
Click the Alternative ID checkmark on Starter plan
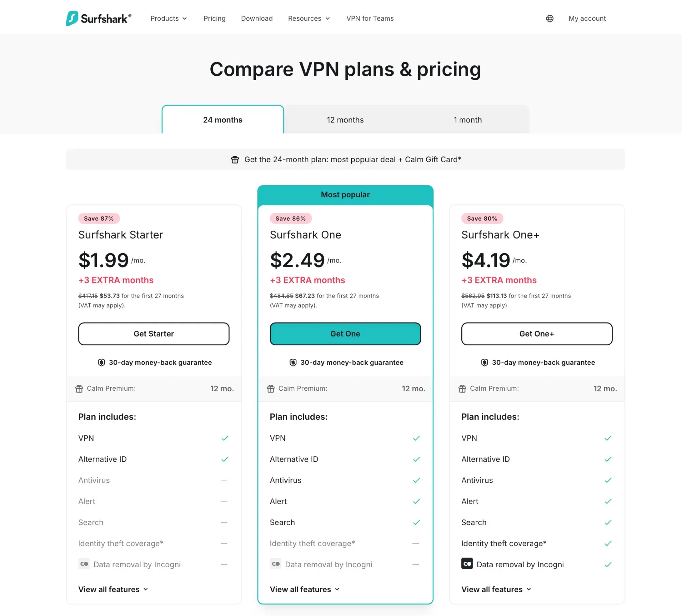[x=225, y=459]
